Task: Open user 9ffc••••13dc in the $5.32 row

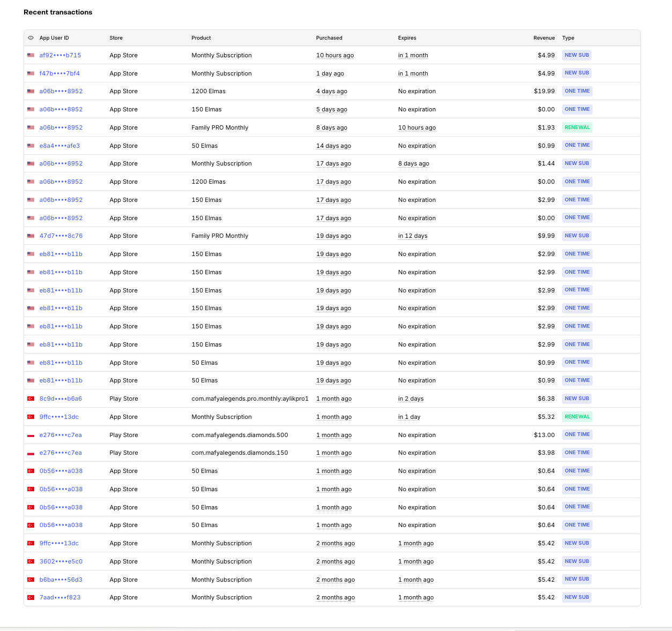Action: click(x=59, y=417)
